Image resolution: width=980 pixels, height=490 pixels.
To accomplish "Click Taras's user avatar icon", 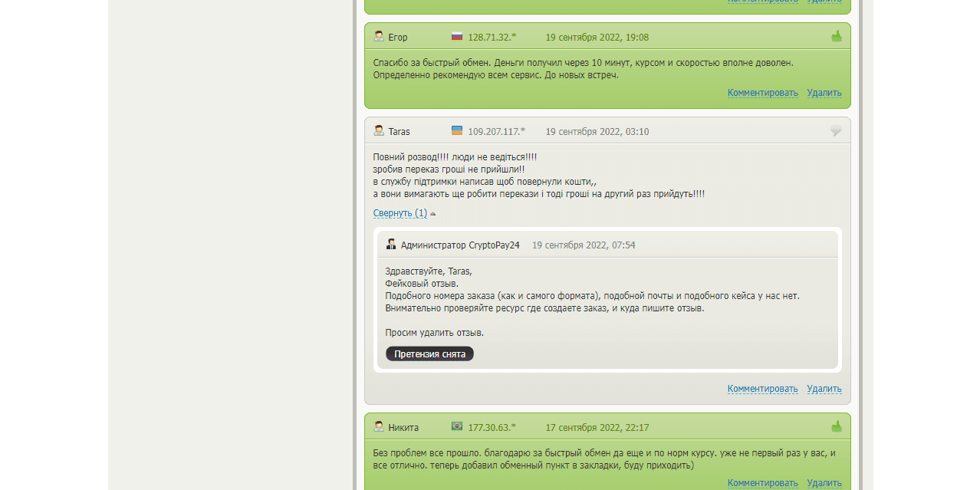I will click(379, 131).
